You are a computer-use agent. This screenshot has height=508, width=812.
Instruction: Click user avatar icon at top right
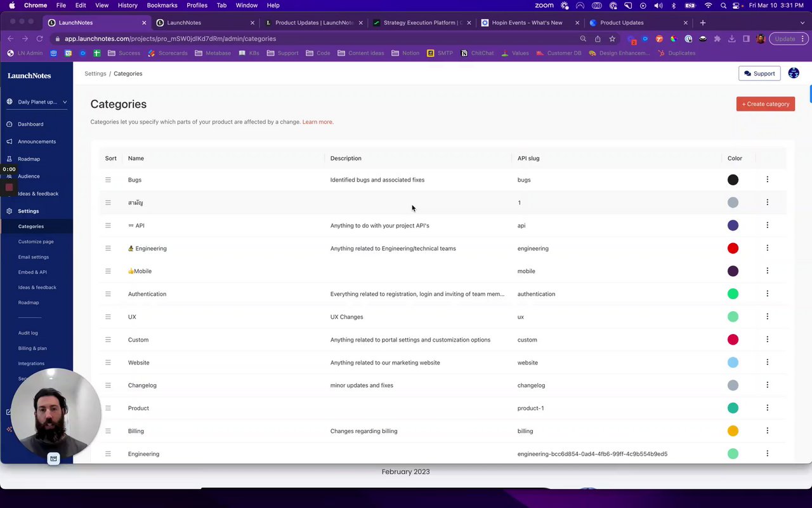click(x=794, y=74)
